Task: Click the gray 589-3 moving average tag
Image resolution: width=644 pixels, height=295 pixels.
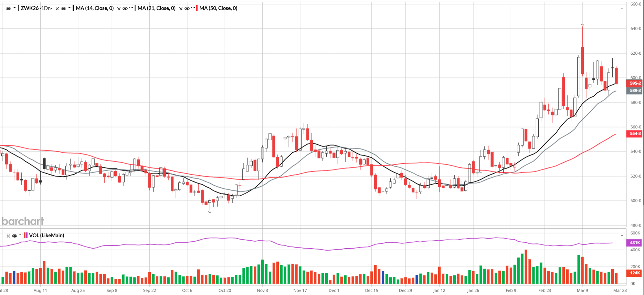Action: point(634,91)
